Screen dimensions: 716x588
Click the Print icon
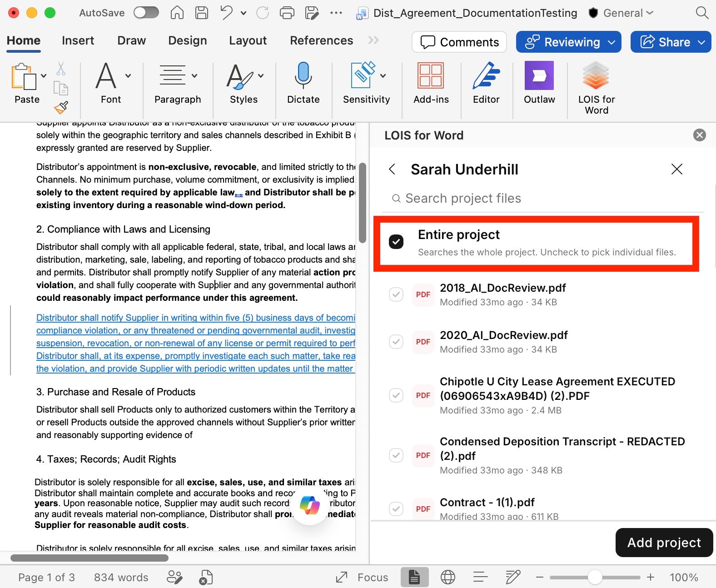coord(287,13)
